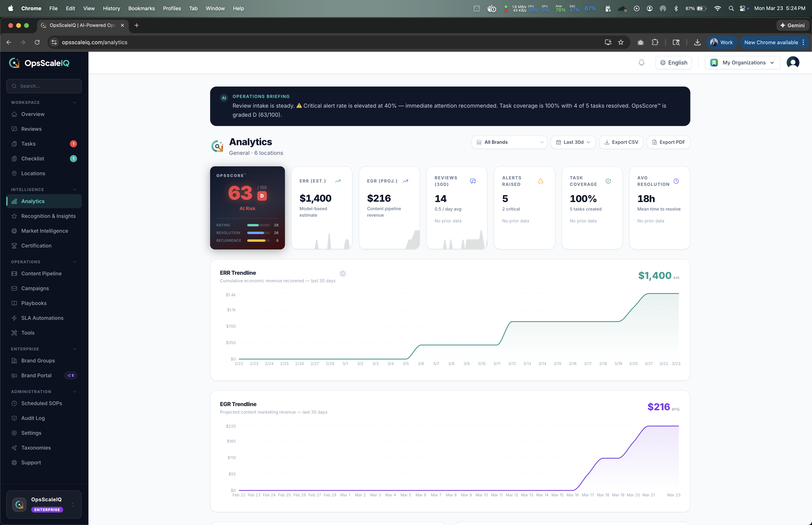The height and width of the screenshot is (525, 812).
Task: Open Market Intelligence in sidebar
Action: (45, 231)
